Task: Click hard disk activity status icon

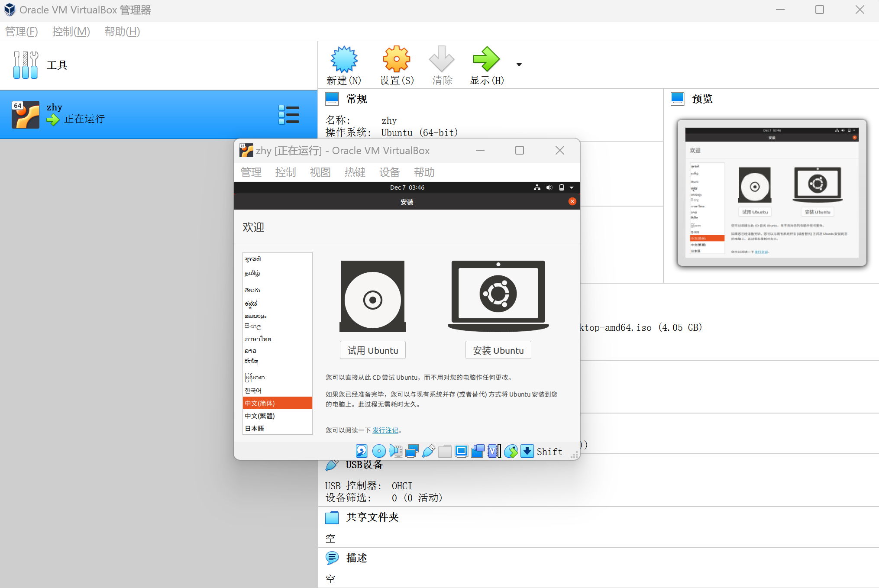Action: click(362, 451)
